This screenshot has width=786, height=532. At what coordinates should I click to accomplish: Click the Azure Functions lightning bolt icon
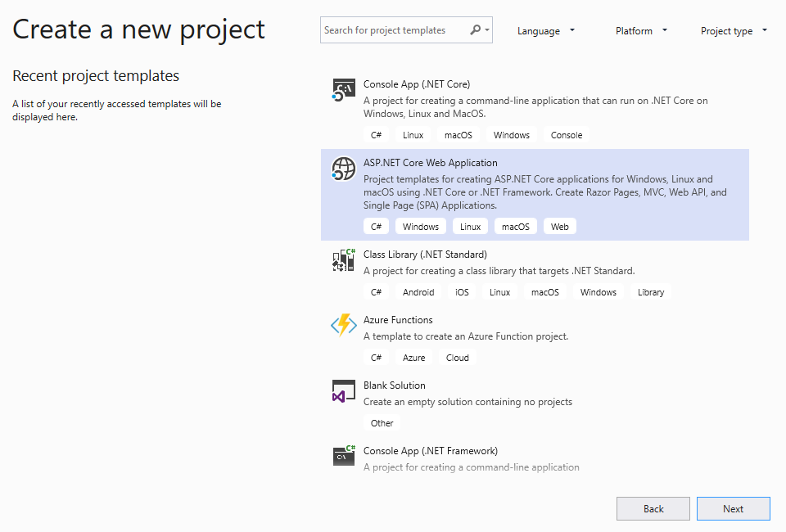[x=343, y=325]
